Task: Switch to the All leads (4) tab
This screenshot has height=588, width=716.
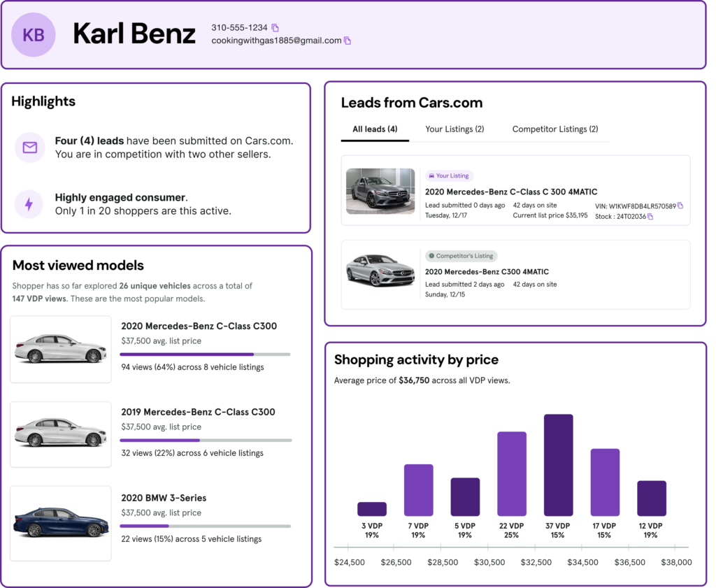Action: point(375,129)
